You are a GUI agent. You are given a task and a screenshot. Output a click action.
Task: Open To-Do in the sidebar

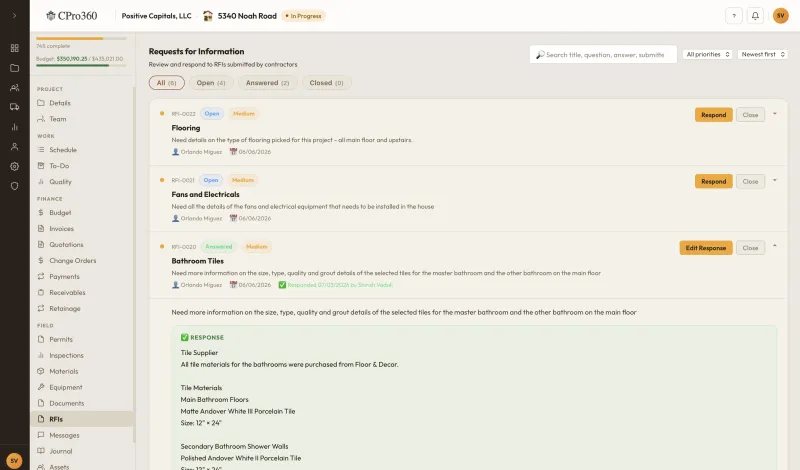pyautogui.click(x=82, y=166)
